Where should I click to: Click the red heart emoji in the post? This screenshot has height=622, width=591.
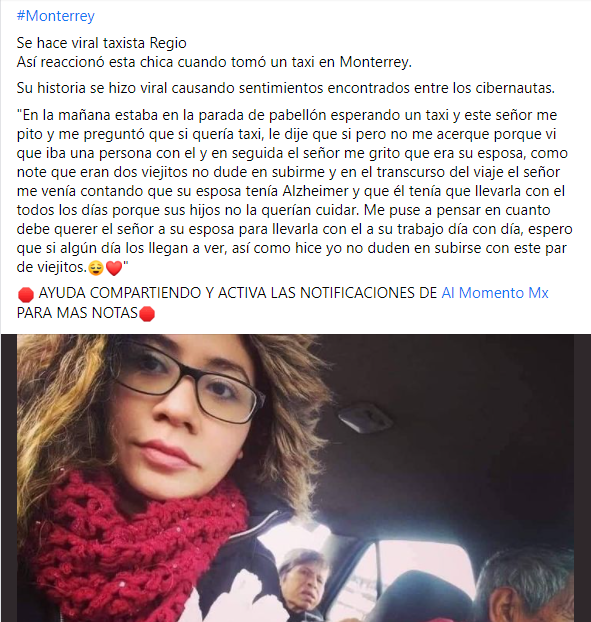coord(114,269)
